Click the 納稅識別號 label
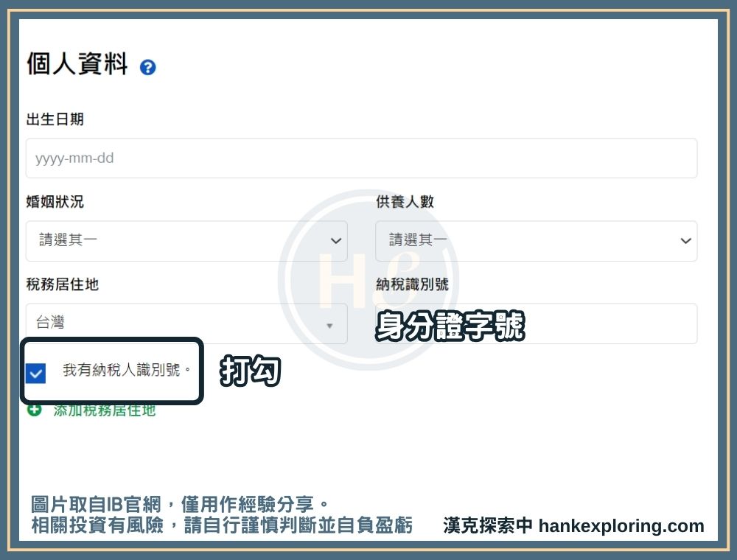Viewport: 737px width, 560px height. 412,284
